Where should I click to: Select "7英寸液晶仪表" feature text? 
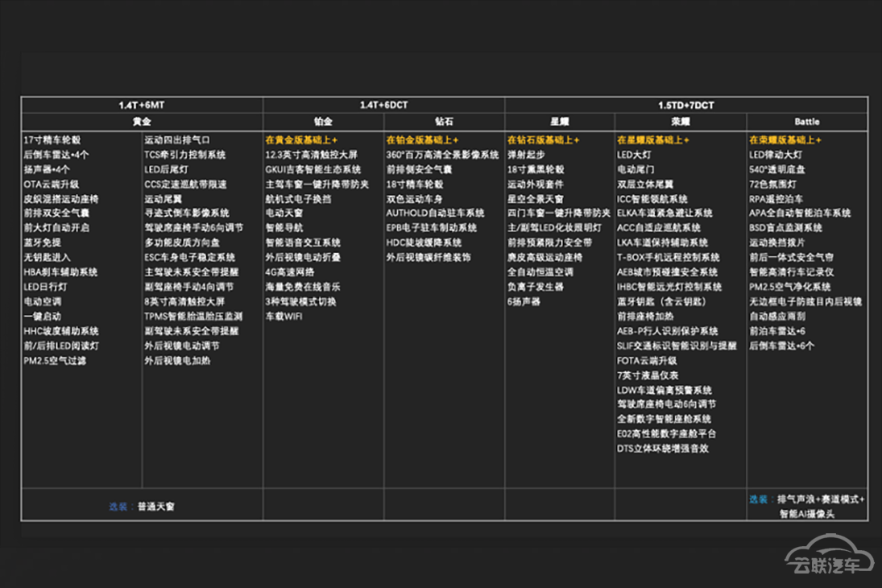coord(648,375)
